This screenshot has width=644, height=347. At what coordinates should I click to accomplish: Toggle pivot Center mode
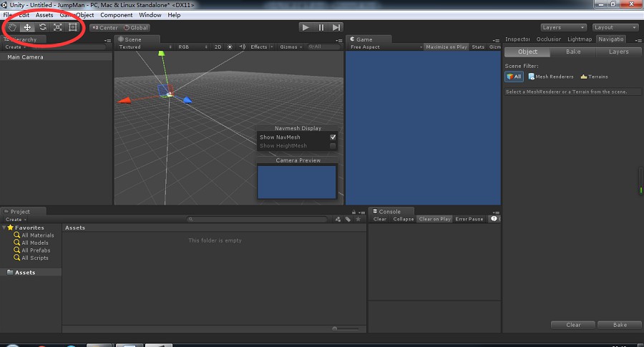pyautogui.click(x=105, y=28)
